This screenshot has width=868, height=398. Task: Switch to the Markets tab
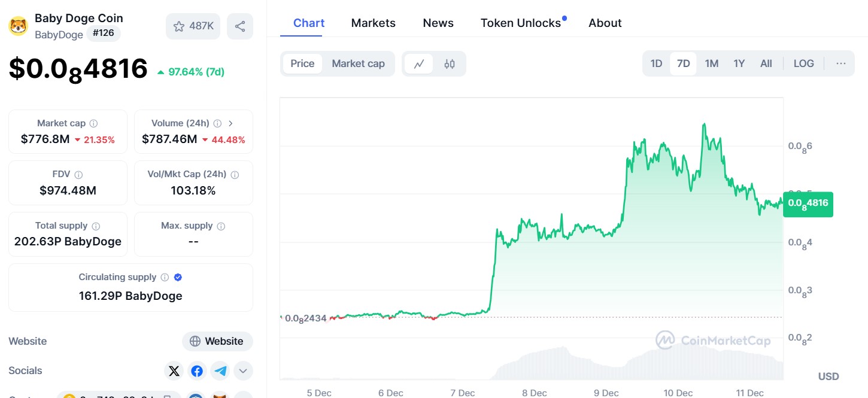pyautogui.click(x=373, y=23)
